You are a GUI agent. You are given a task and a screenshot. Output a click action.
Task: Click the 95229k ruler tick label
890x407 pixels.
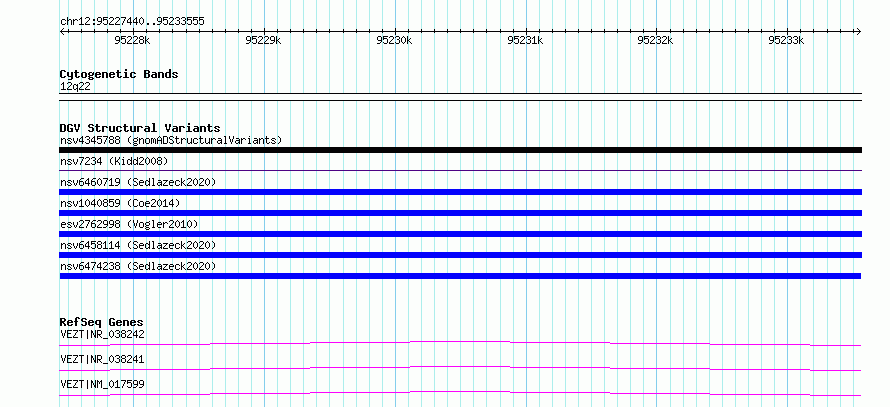point(263,40)
